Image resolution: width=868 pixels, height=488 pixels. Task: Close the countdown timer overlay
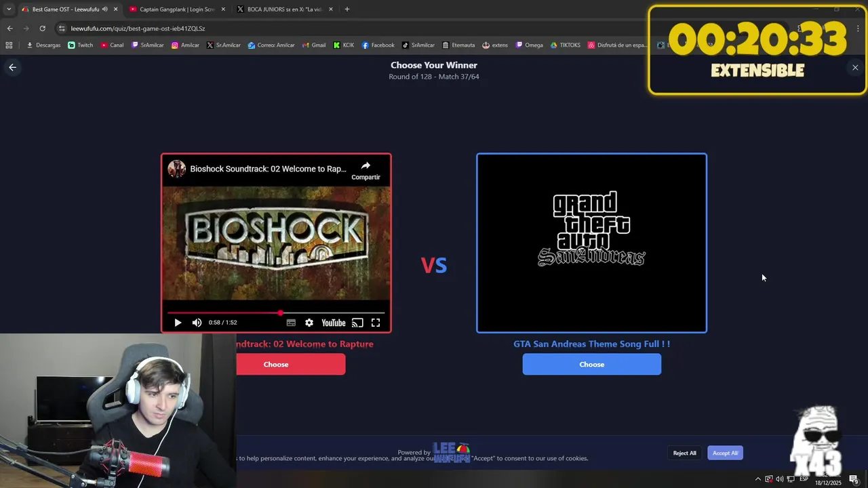[855, 67]
